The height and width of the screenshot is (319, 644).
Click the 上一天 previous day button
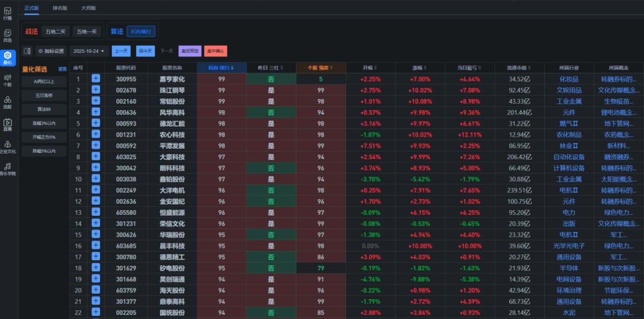121,51
